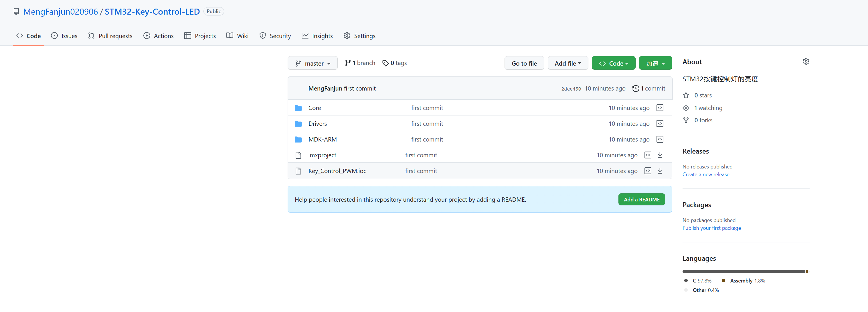Select the C language percentage bar
Viewport: 868px width, 312px height.
742,271
